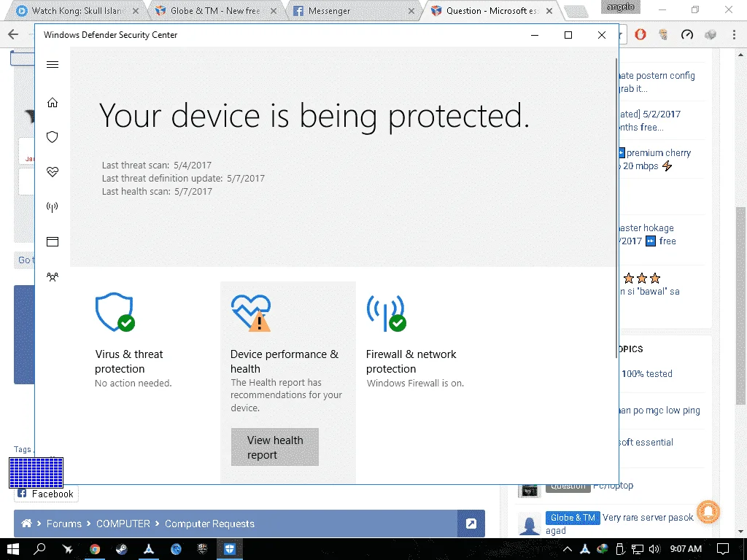Image resolution: width=747 pixels, height=560 pixels.
Task: Open taskbar search magnifier
Action: [x=39, y=549]
